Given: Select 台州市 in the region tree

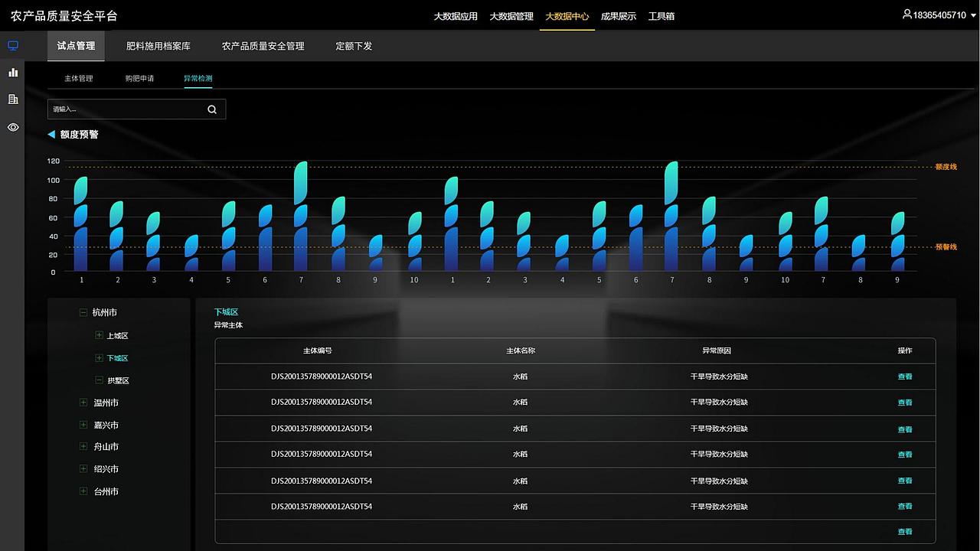Looking at the screenshot, I should 106,491.
